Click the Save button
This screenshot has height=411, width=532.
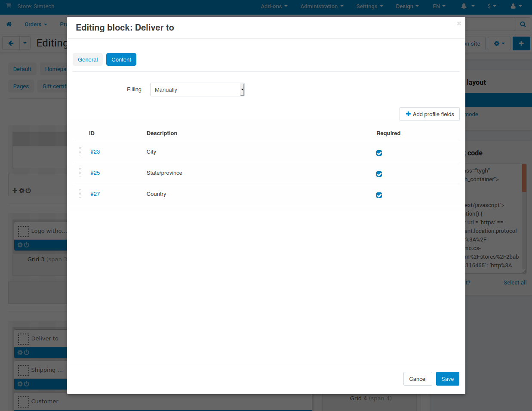tap(448, 379)
